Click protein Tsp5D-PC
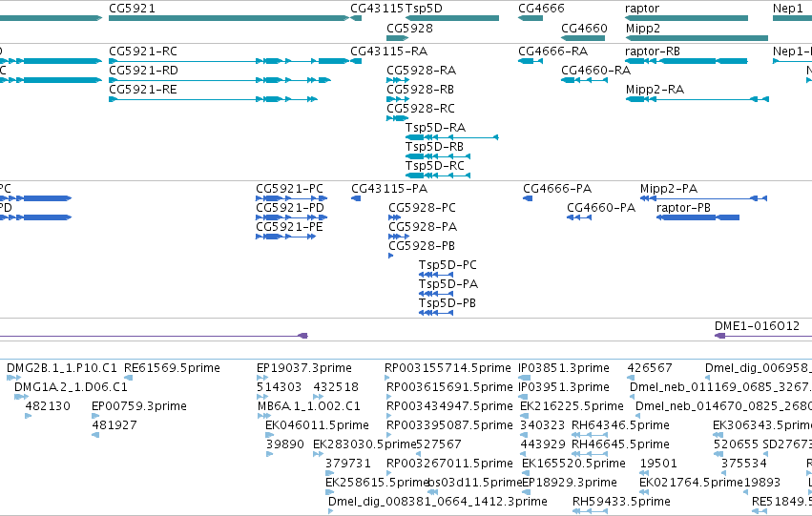This screenshot has width=812, height=516. [448, 265]
